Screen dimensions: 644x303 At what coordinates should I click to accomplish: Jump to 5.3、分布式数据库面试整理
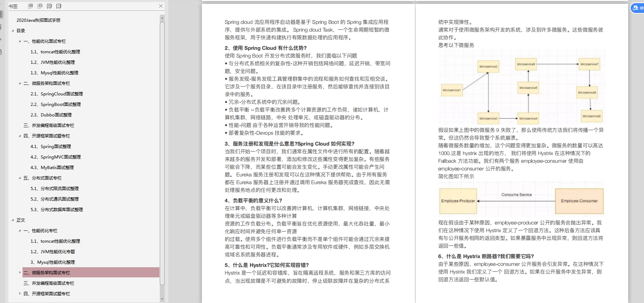(57, 209)
